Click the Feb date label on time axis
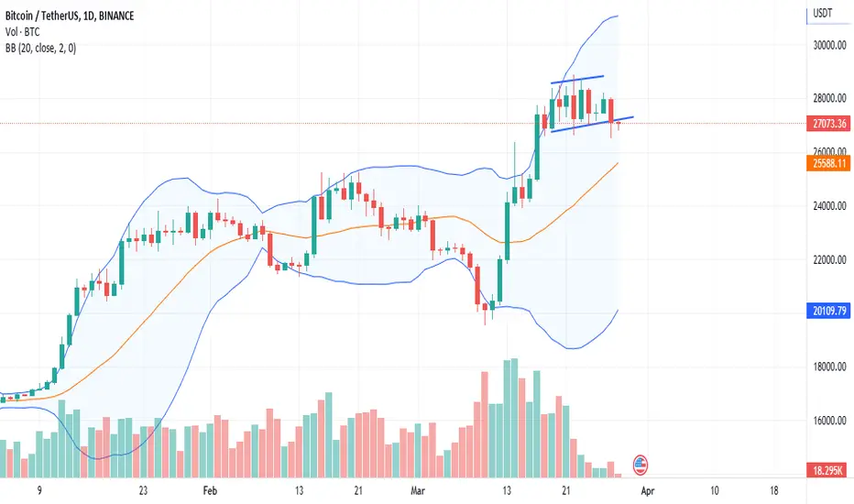The width and height of the screenshot is (854, 504). 210,491
